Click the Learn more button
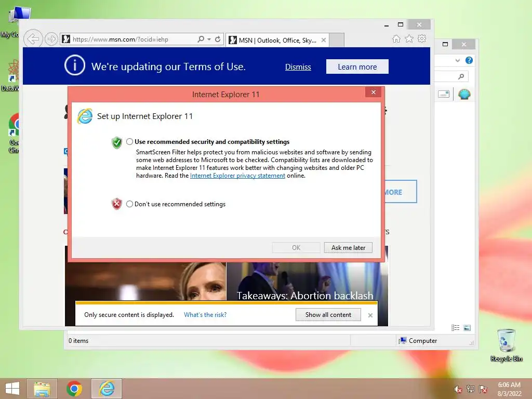Image resolution: width=532 pixels, height=399 pixels. 357,66
